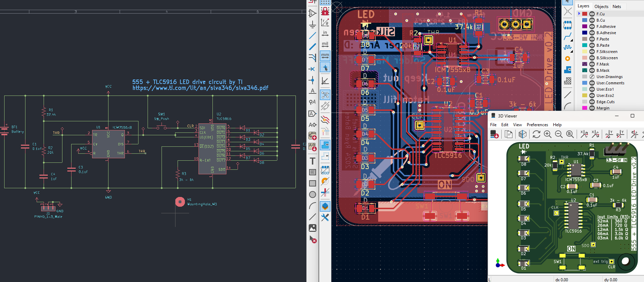Select the No-Connect flag tool
Viewport: 644px width, 282px height.
coord(313,69)
